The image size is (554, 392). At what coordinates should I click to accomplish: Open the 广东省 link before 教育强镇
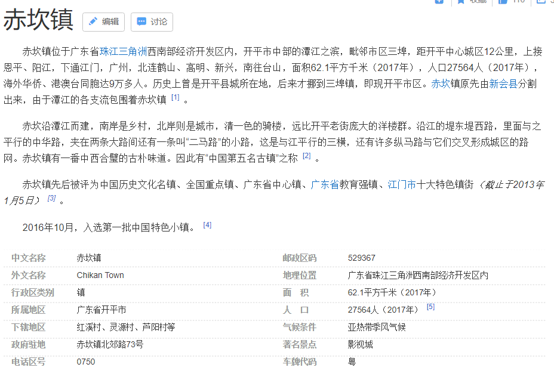coord(325,184)
